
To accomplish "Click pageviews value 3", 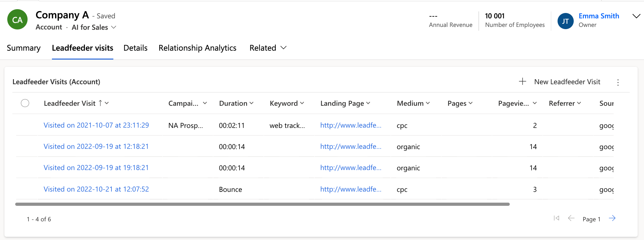I will 535,189.
